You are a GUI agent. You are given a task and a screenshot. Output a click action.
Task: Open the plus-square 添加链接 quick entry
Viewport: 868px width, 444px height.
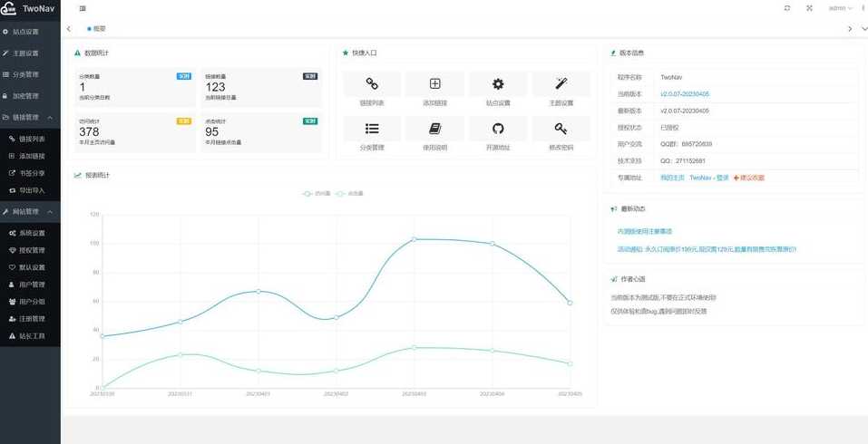435,91
